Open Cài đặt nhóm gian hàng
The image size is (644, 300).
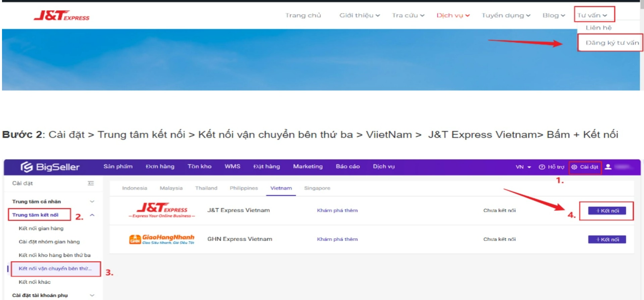49,242
